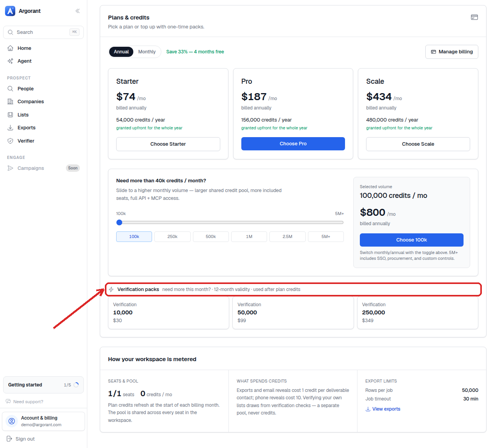499x448 pixels.
Task: Click the Manage billing button
Action: [452, 52]
